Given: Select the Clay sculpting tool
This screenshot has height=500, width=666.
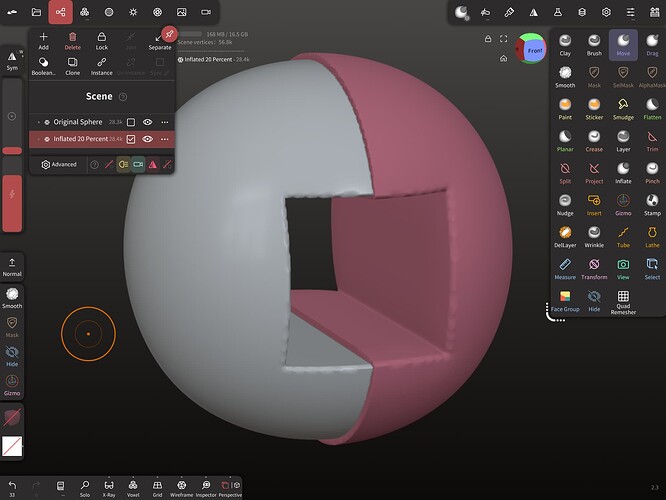Looking at the screenshot, I should point(565,45).
